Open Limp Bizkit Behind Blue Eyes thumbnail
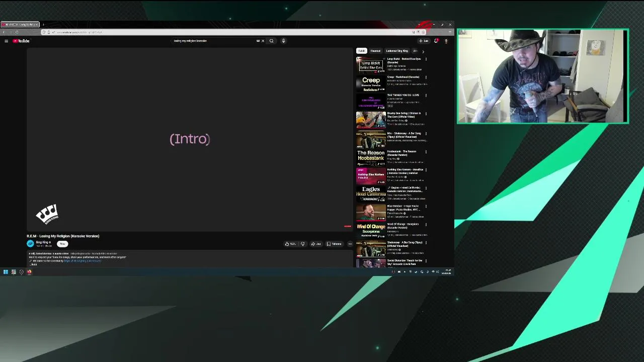 point(371,65)
